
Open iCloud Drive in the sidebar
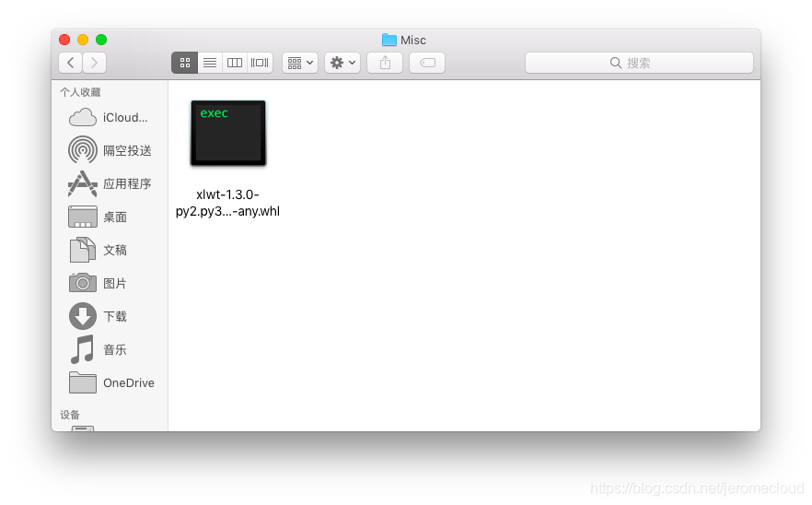110,118
